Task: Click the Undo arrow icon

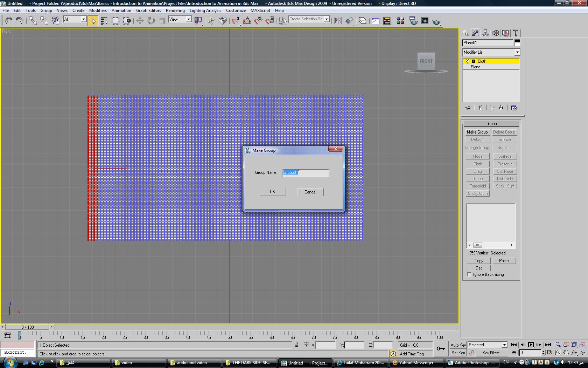Action: point(8,21)
